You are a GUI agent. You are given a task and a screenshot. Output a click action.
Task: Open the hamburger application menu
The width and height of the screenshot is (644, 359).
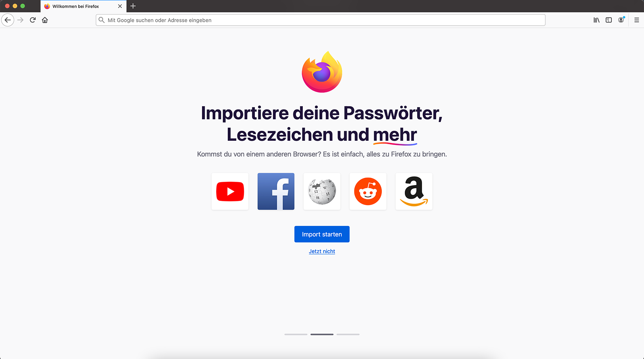[637, 20]
